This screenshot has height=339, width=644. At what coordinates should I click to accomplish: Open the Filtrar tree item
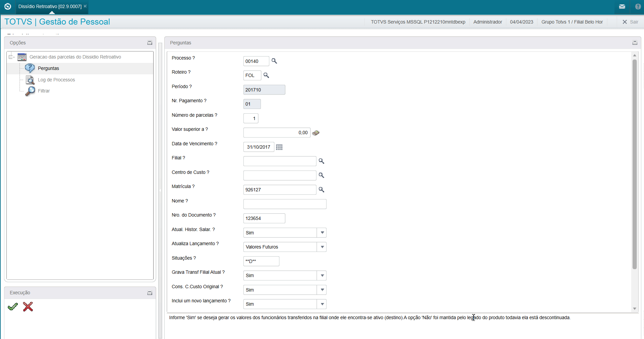click(44, 91)
